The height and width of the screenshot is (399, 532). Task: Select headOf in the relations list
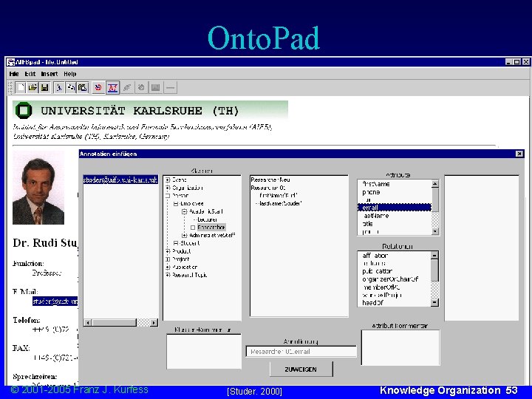(372, 303)
